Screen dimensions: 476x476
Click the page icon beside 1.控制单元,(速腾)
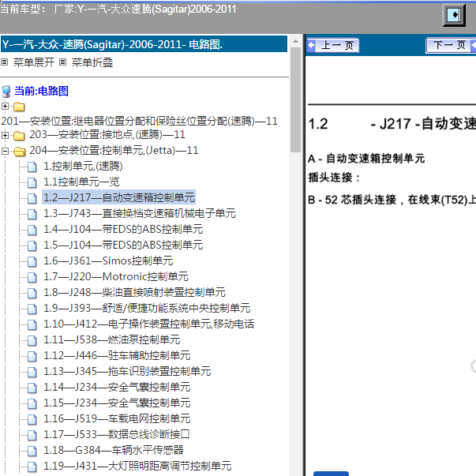click(x=32, y=167)
